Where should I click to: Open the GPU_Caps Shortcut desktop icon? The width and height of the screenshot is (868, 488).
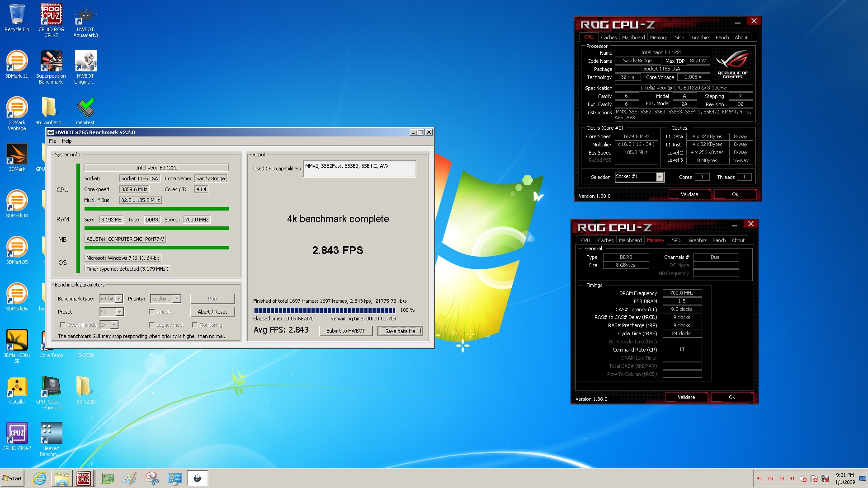click(51, 393)
